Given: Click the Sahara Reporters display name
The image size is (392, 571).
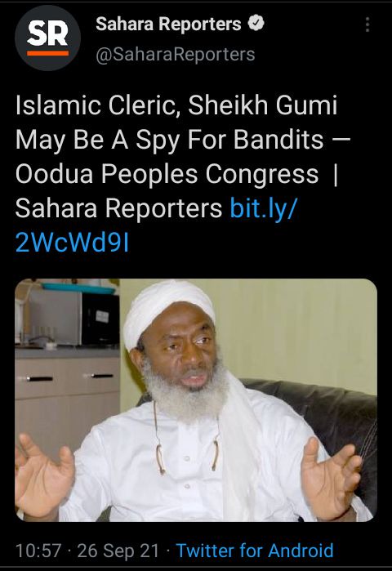Looking at the screenshot, I should pyautogui.click(x=168, y=24).
